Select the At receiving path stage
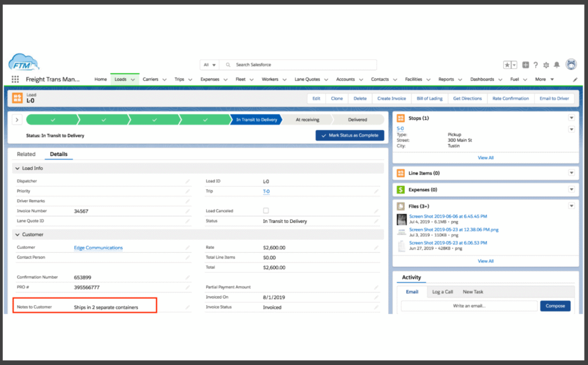The height and width of the screenshot is (365, 588). tap(307, 120)
